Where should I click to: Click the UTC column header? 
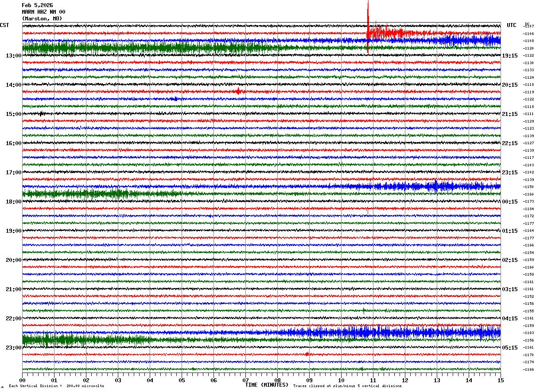(x=512, y=25)
